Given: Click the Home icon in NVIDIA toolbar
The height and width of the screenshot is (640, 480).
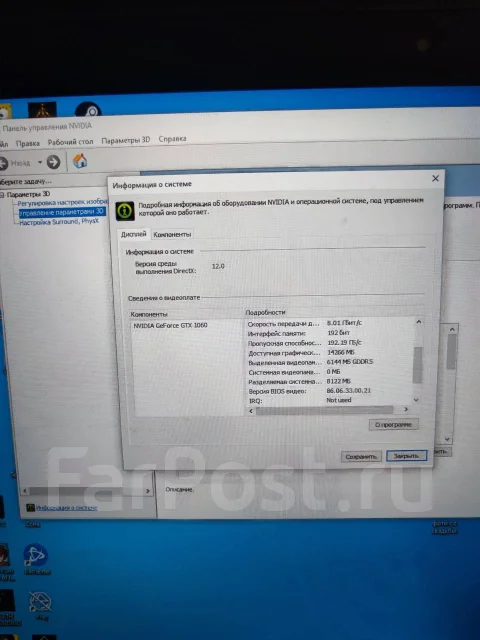Looking at the screenshot, I should pos(80,161).
